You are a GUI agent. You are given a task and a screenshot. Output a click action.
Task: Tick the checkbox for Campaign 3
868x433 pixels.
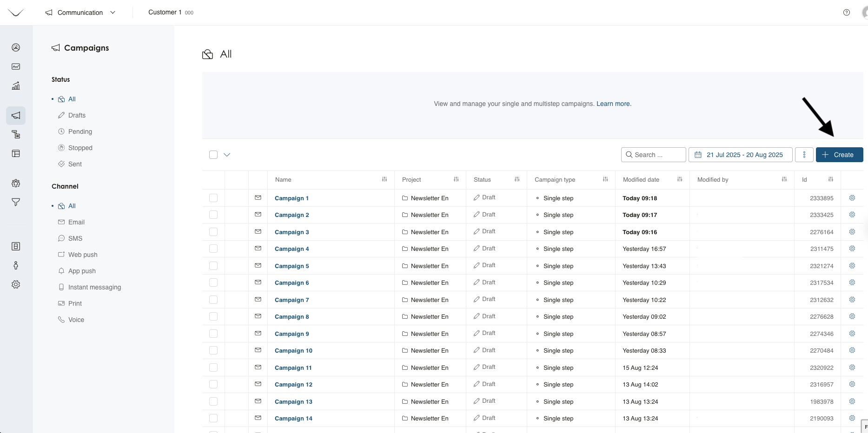[213, 232]
